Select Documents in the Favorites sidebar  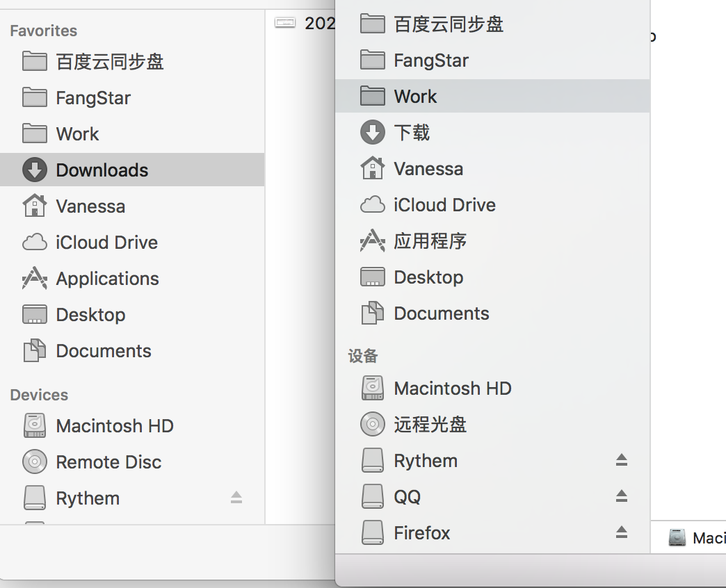[101, 350]
